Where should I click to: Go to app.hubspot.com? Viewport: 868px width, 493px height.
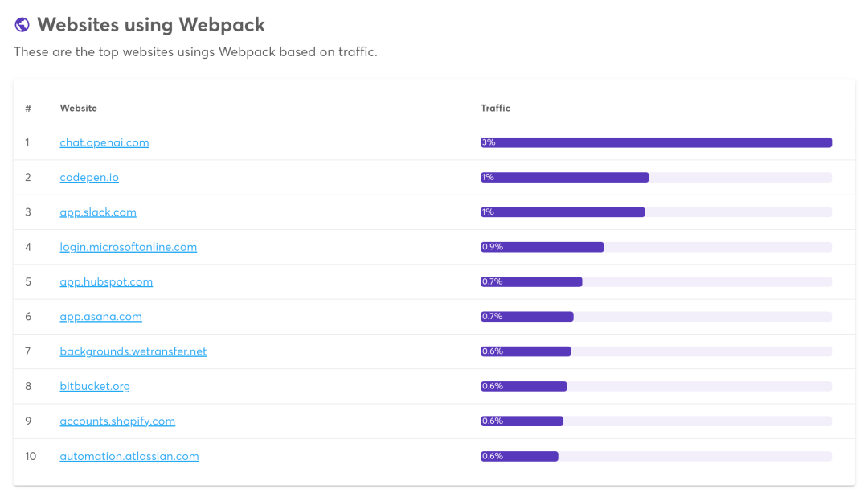pyautogui.click(x=106, y=281)
